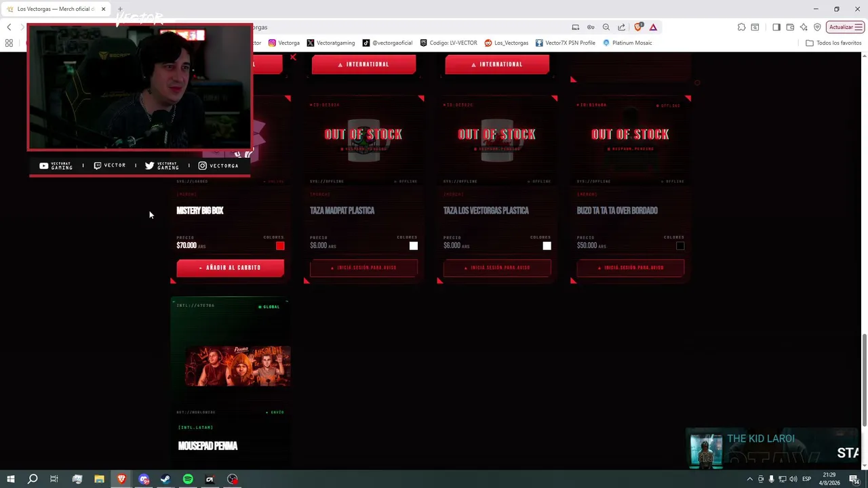The height and width of the screenshot is (488, 868).
Task: Open the Codigo: LV-VECTOR bookmark
Action: coord(448,43)
